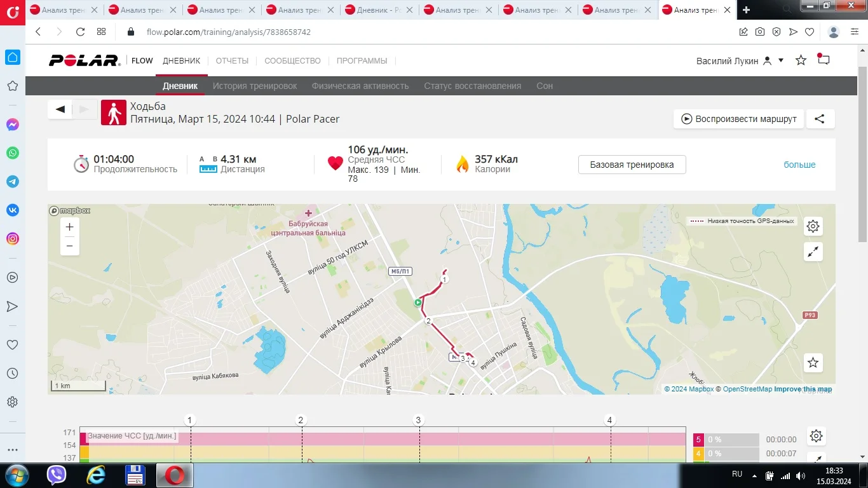Open the browser profile avatar

coord(834,32)
